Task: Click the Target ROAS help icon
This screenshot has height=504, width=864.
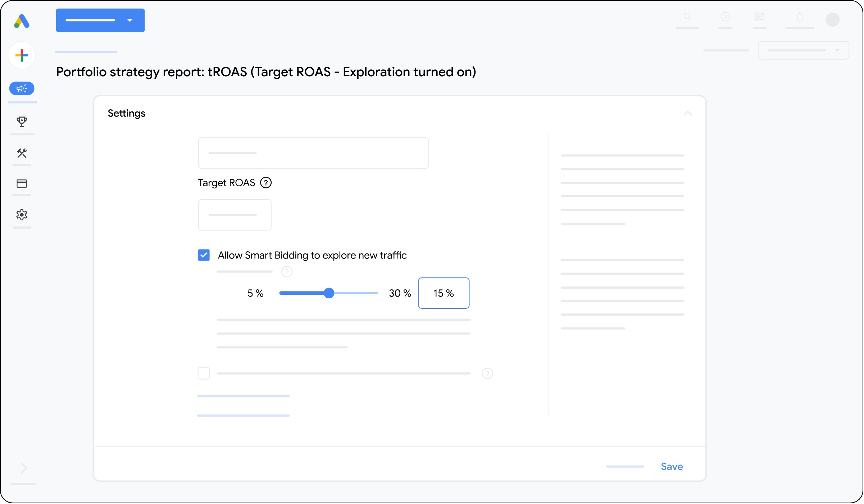Action: (266, 183)
